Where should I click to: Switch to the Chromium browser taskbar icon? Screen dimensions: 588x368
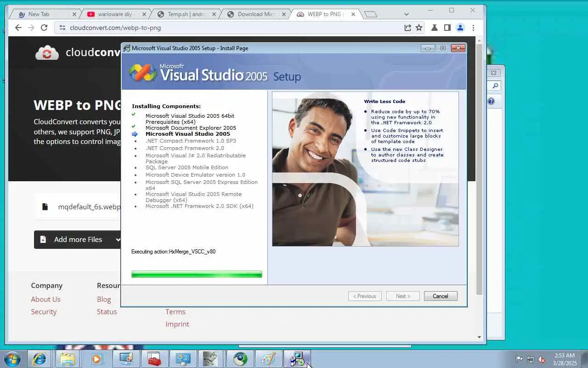240,359
